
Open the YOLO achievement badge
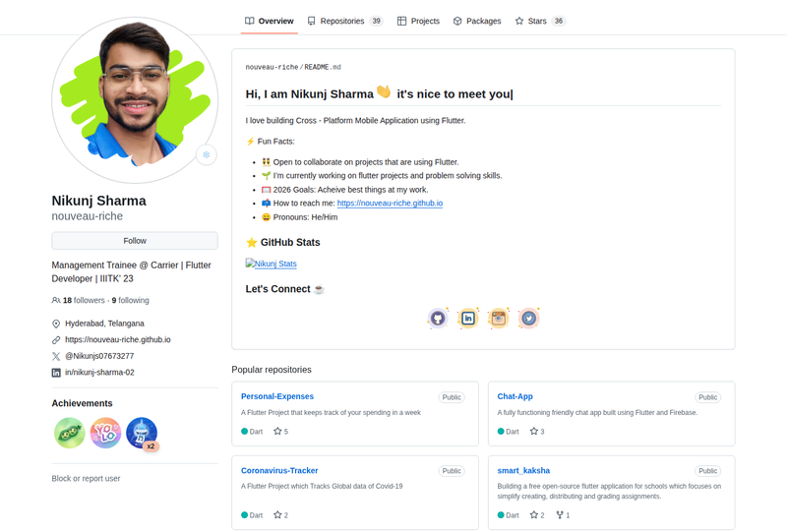[x=105, y=433]
